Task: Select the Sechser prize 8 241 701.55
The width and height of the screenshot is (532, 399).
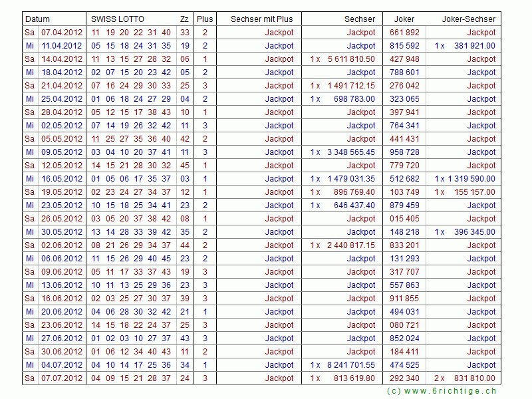Action: click(x=350, y=365)
